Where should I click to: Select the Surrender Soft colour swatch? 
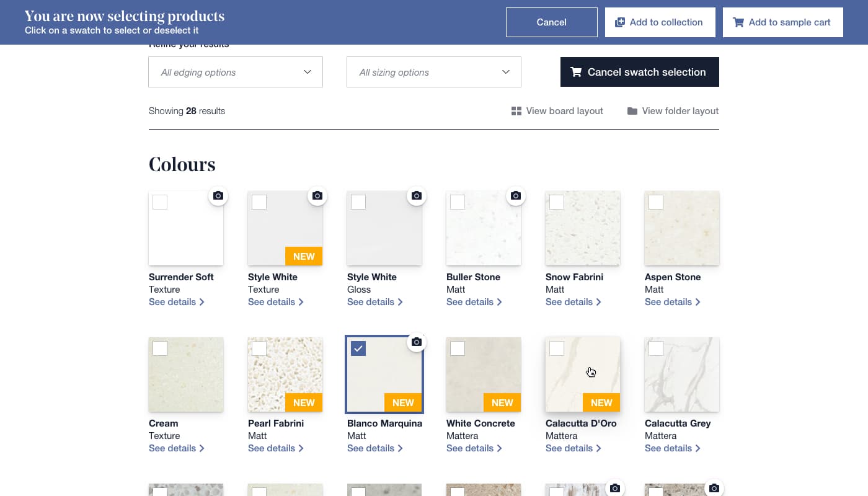(186, 228)
